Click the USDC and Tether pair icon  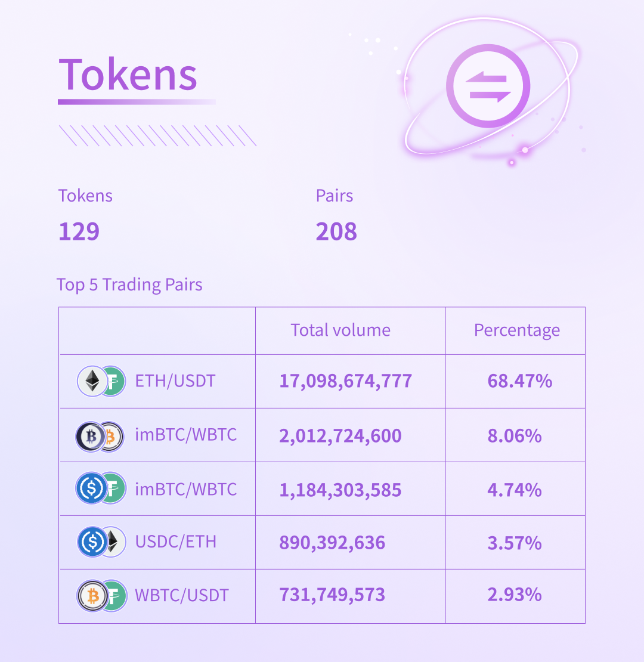point(101,488)
